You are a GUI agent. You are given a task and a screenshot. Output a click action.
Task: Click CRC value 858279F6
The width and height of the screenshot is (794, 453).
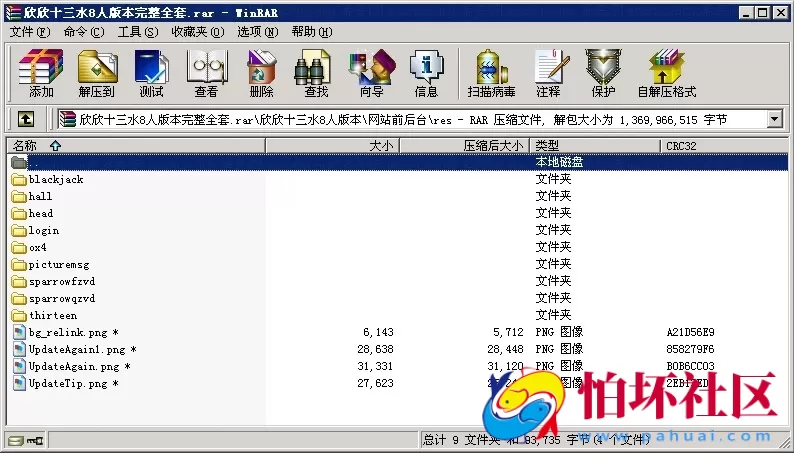[x=690, y=349]
